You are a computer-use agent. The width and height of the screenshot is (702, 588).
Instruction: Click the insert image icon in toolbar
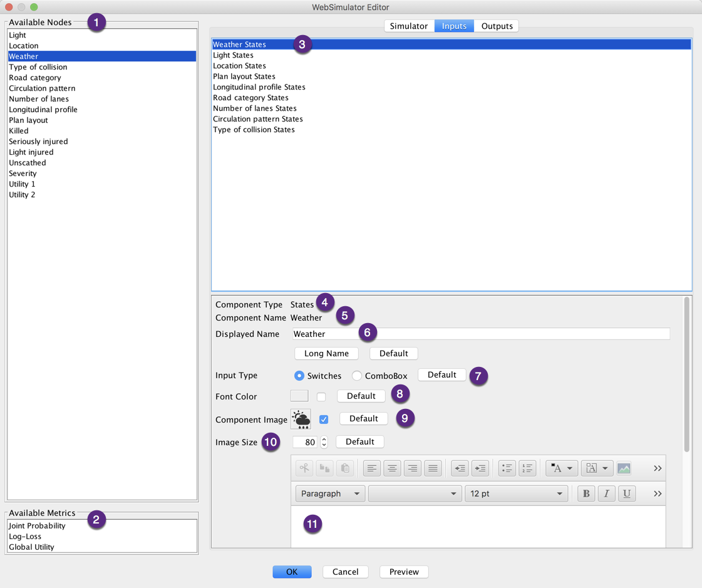tap(624, 468)
